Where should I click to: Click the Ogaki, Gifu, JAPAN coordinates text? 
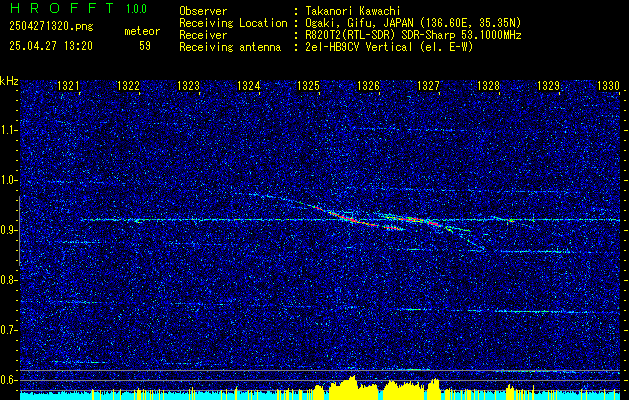pyautogui.click(x=412, y=23)
